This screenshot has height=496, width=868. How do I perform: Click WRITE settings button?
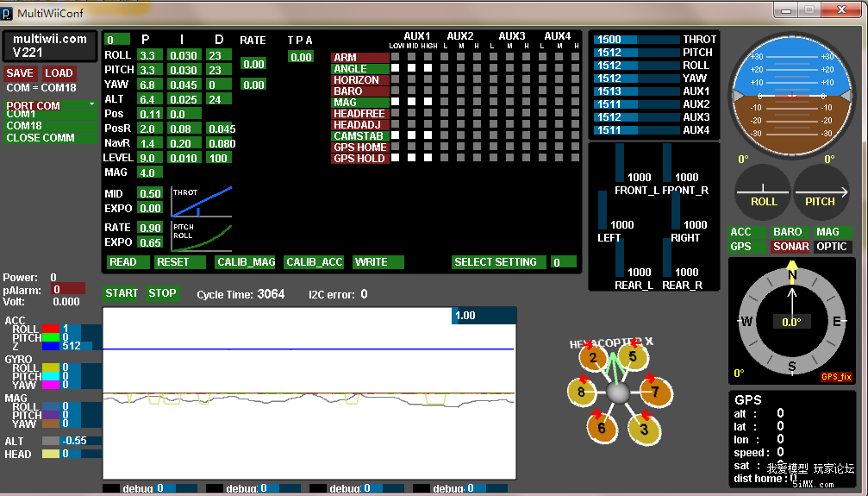pyautogui.click(x=378, y=262)
